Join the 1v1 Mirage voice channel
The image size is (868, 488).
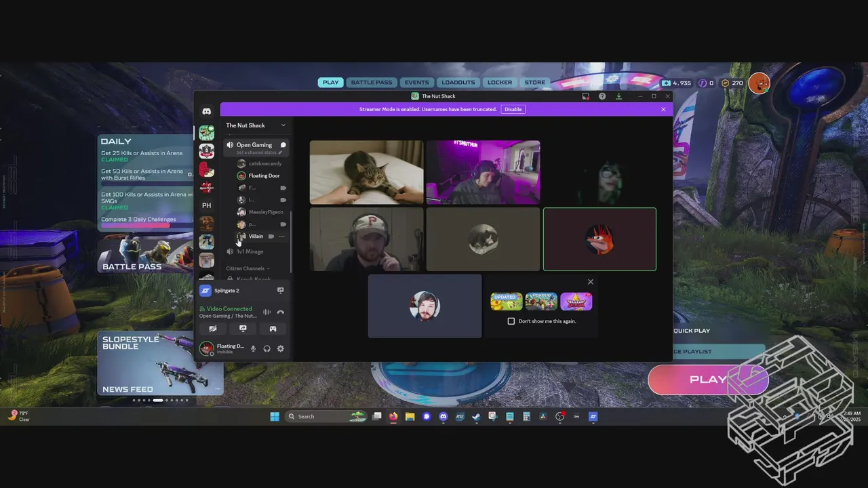[254, 251]
